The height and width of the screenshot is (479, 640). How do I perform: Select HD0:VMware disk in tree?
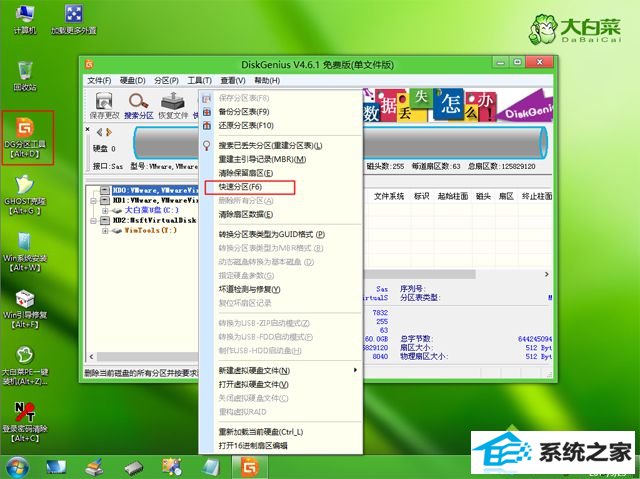click(x=155, y=191)
